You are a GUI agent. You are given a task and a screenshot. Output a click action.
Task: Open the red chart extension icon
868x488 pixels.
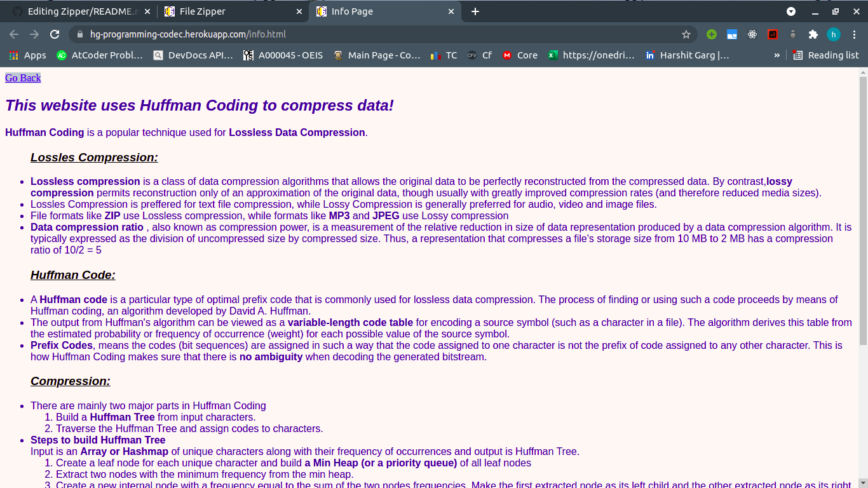773,34
